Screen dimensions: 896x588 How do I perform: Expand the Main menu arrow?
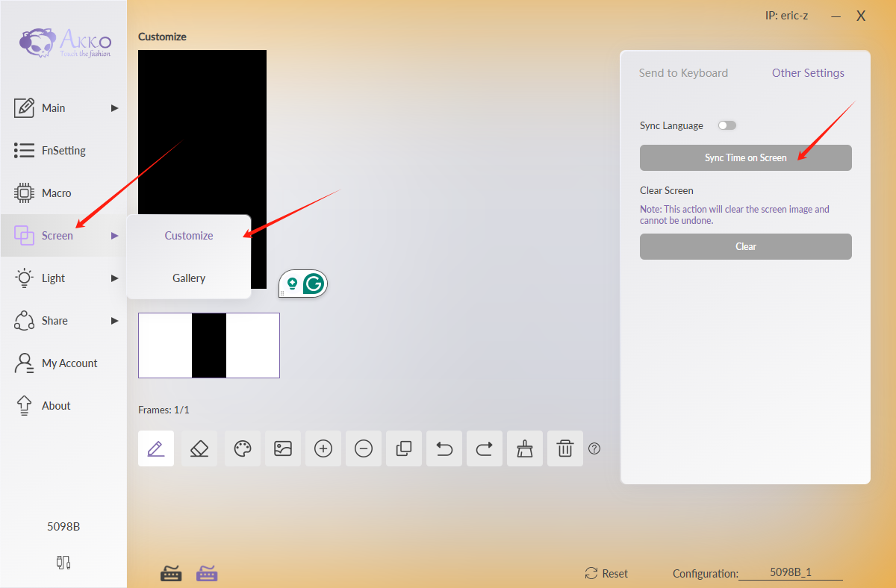(x=115, y=108)
